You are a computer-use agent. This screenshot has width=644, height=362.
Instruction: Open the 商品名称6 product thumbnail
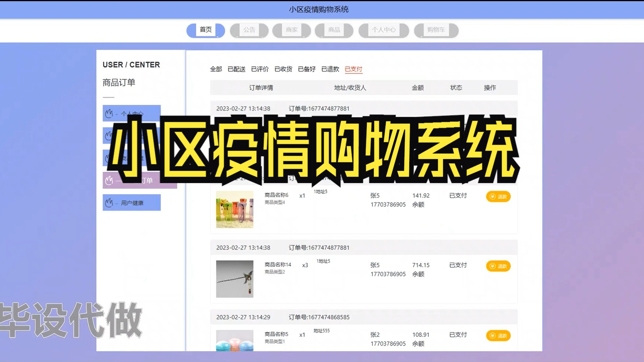point(235,209)
